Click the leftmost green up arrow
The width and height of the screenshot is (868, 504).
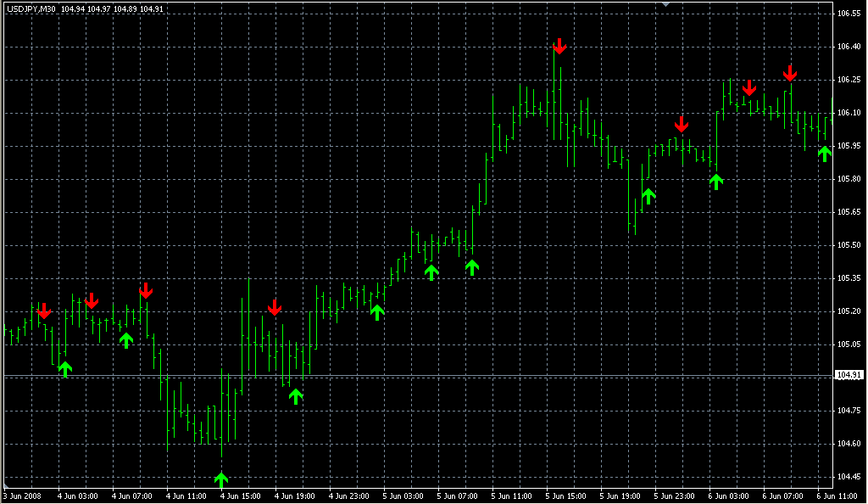[65, 369]
